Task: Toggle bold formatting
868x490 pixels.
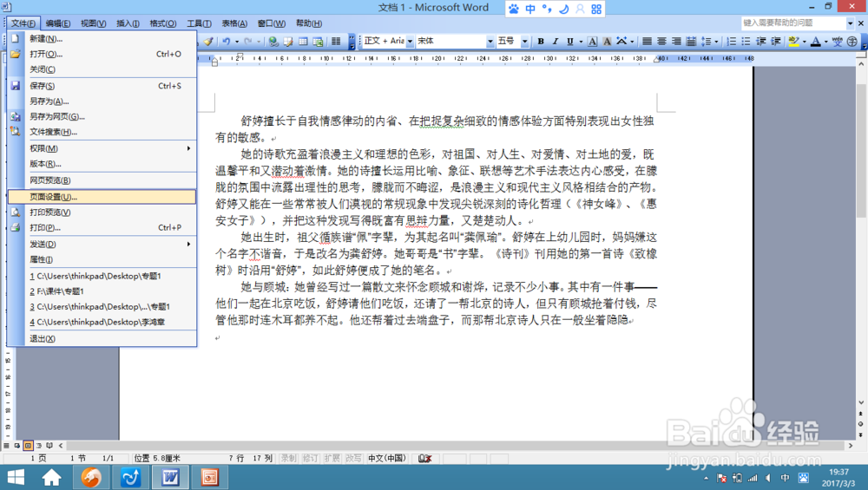Action: click(x=541, y=42)
